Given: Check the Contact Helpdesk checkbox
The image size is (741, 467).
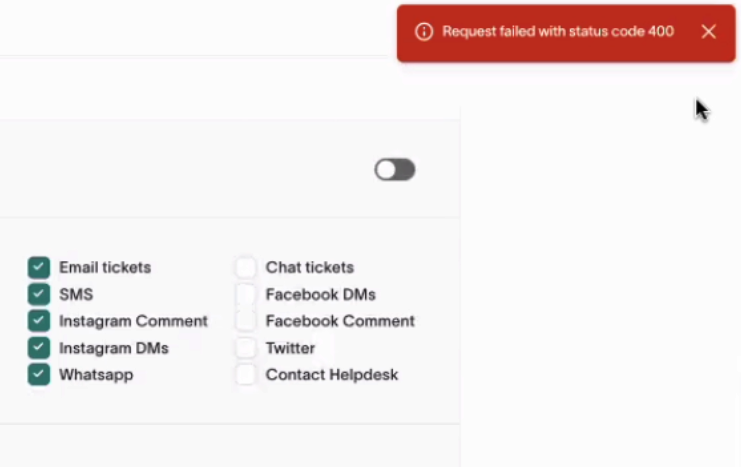Looking at the screenshot, I should (x=245, y=374).
